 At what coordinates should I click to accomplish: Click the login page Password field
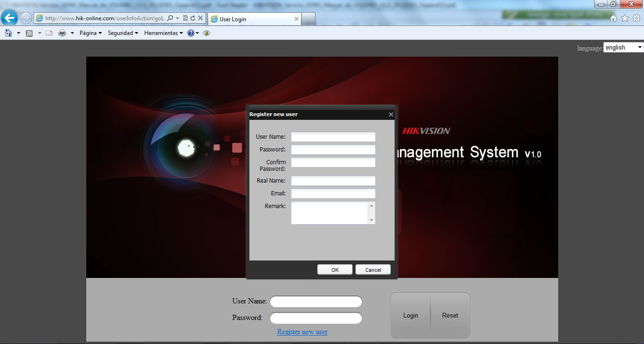pos(316,318)
